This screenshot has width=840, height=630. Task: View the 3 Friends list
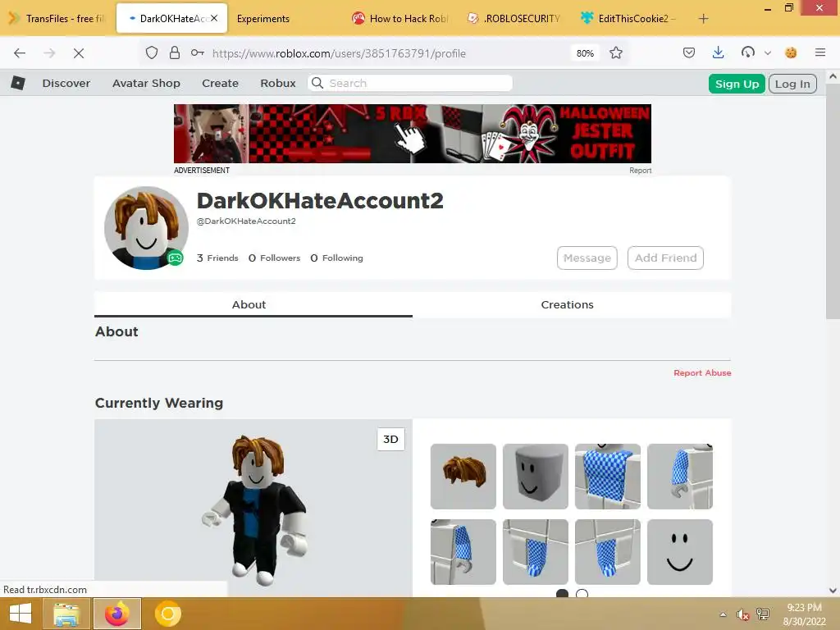[x=217, y=258]
